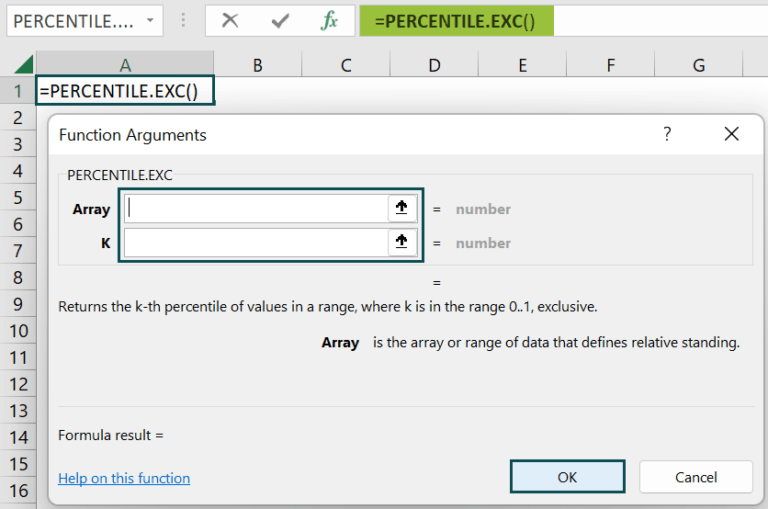Select column B header

[x=258, y=64]
